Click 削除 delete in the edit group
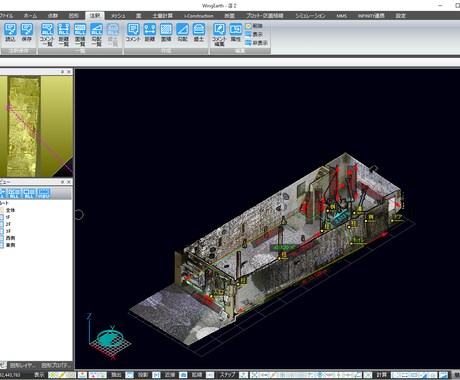The height and width of the screenshot is (380, 460). coord(254,26)
